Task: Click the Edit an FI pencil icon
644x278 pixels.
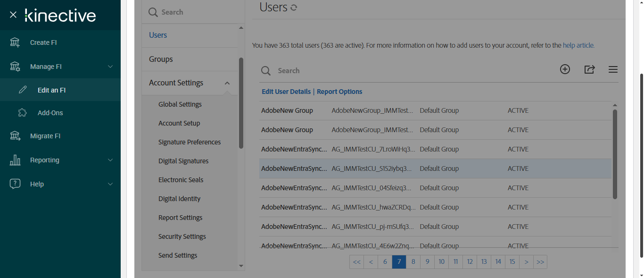Action: (23, 90)
